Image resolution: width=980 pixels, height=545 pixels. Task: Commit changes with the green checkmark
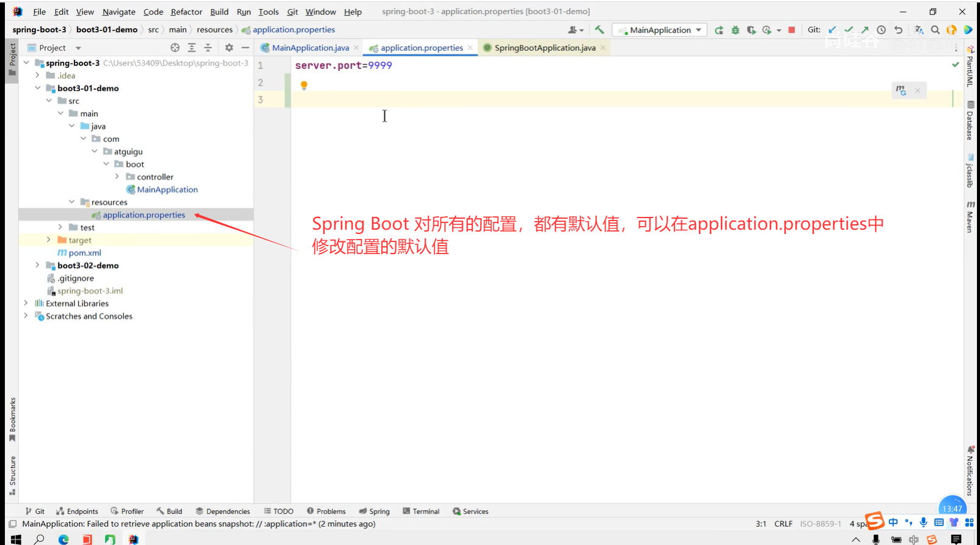[x=849, y=30]
